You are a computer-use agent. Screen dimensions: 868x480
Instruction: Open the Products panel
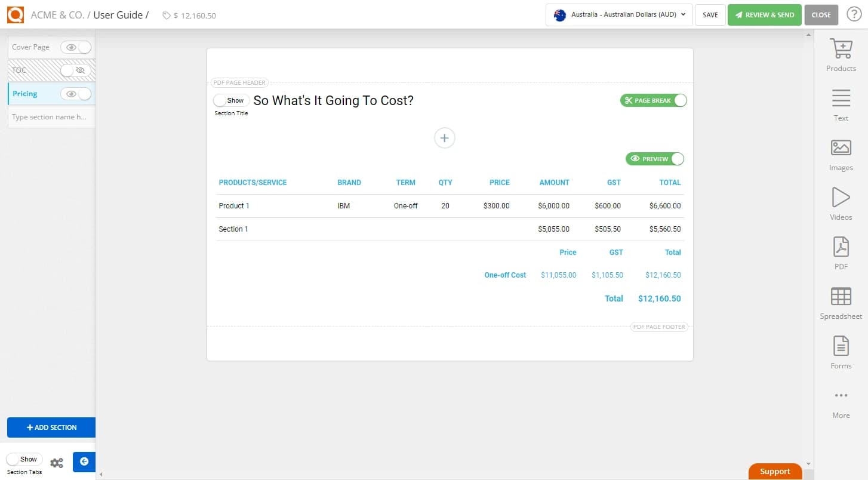841,54
